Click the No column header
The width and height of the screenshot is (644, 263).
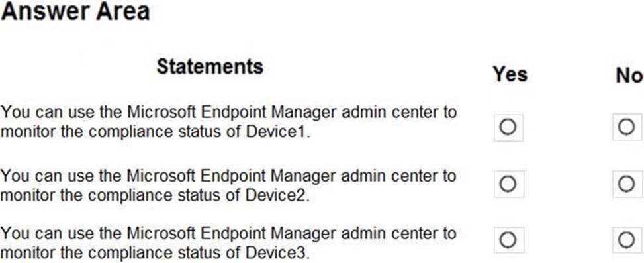pos(629,76)
